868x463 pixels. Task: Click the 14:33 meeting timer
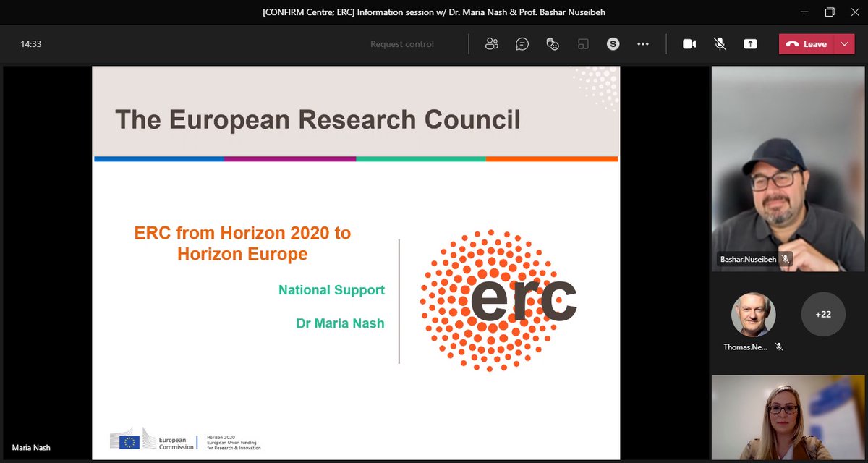pyautogui.click(x=30, y=44)
